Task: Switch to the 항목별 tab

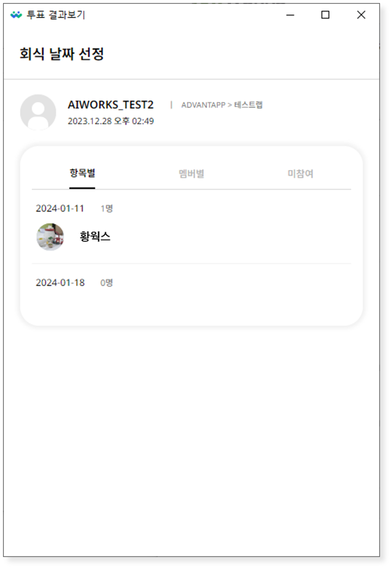Action: coord(82,173)
